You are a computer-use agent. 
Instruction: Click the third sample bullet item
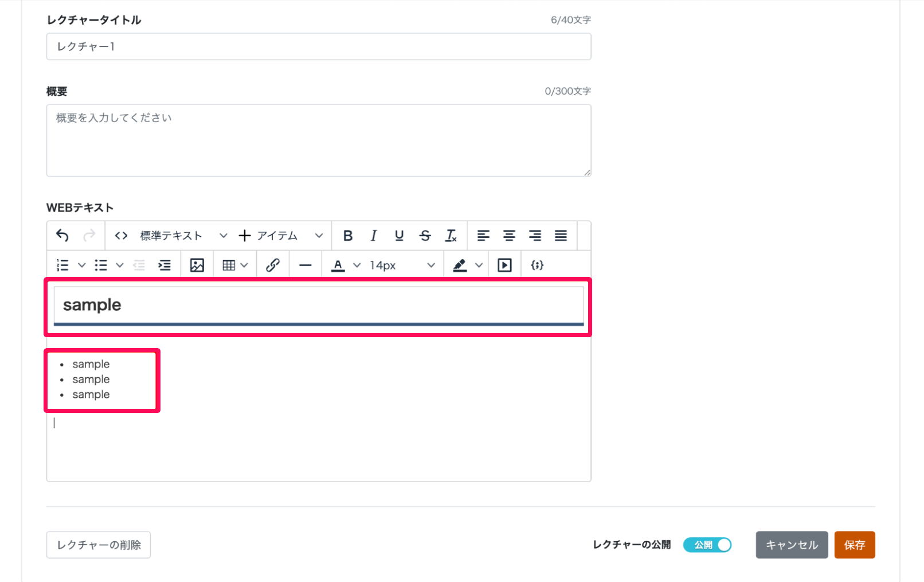(x=91, y=394)
